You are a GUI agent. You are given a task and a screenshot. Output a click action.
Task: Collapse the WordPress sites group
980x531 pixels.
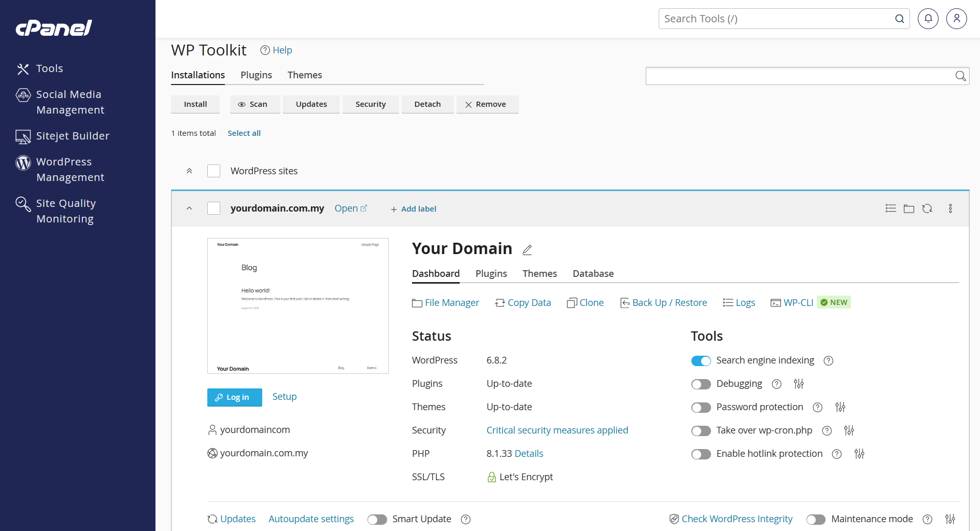click(x=189, y=171)
